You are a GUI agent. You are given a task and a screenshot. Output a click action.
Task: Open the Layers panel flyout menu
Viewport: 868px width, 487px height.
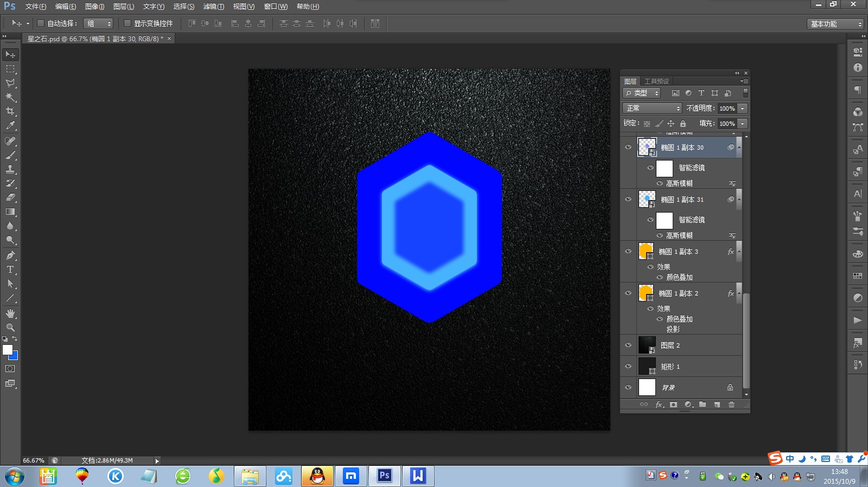[x=744, y=81]
